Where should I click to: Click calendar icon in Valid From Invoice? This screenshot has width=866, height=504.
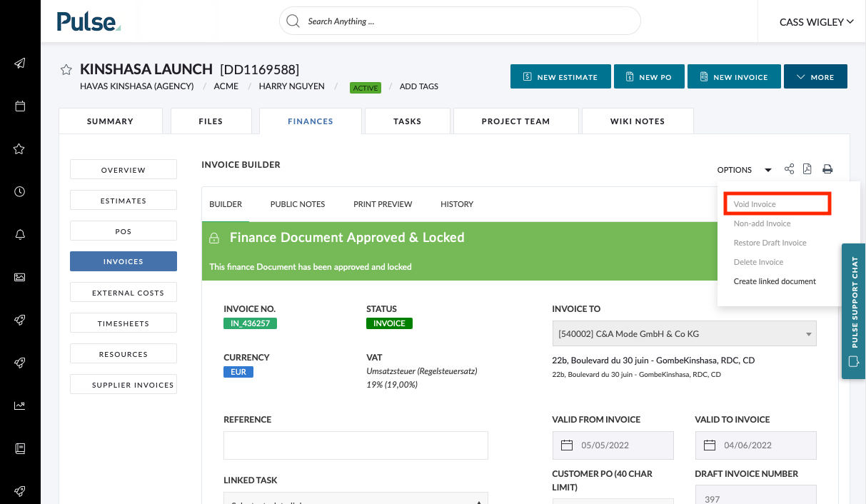pos(567,445)
